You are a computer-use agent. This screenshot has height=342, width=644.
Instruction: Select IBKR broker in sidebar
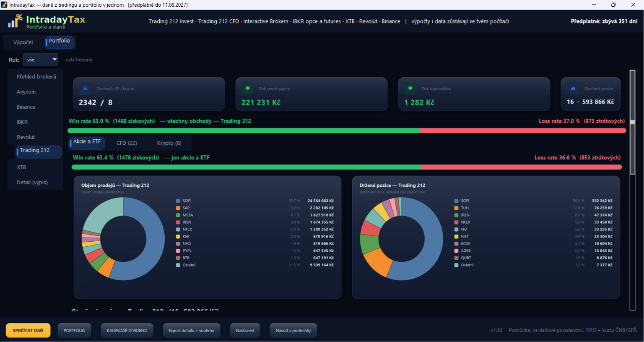tap(22, 122)
